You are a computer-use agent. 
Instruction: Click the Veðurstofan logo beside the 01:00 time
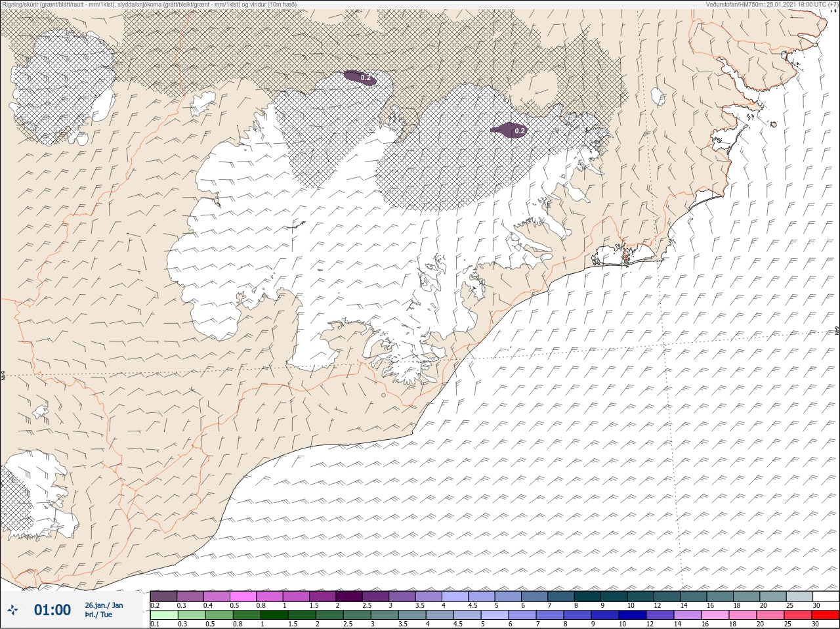coord(12,610)
